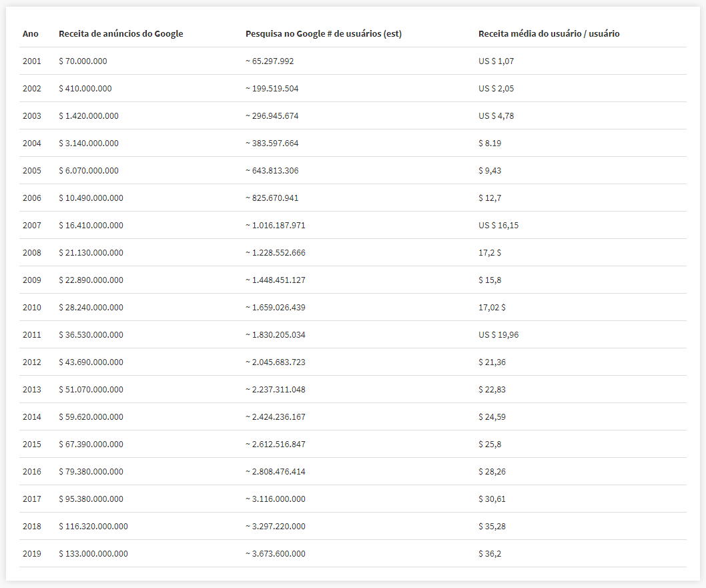706x588 pixels.
Task: Select the year 2011 cell
Action: 32,335
